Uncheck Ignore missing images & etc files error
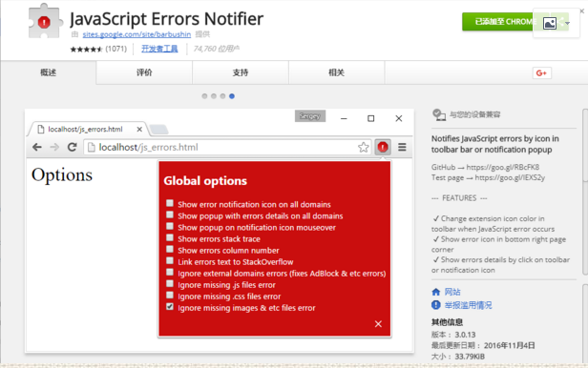Image resolution: width=588 pixels, height=368 pixels. 170,307
